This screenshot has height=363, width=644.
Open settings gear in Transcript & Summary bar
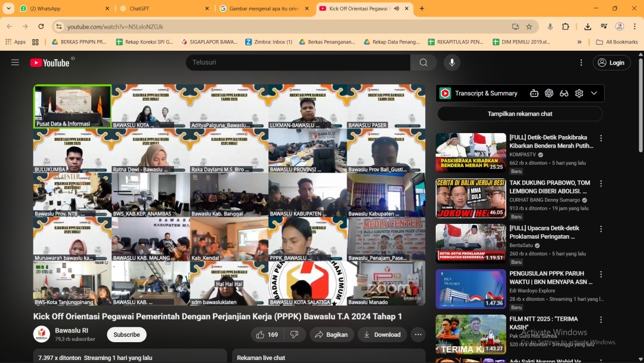[x=579, y=93]
